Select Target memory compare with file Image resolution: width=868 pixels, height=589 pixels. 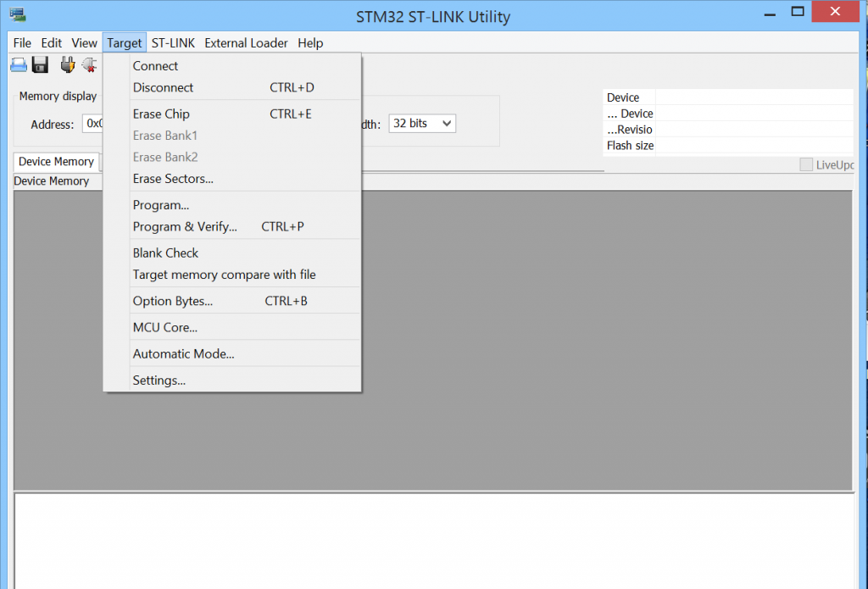tap(232, 275)
